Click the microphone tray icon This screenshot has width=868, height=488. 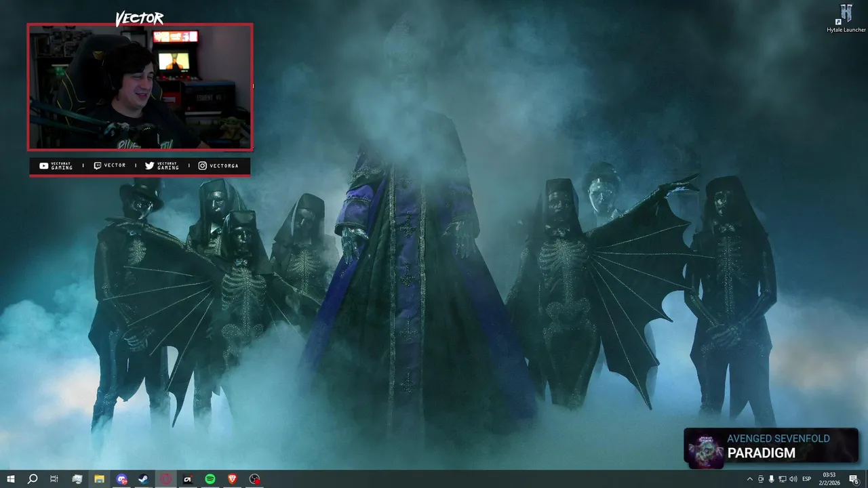(x=772, y=479)
